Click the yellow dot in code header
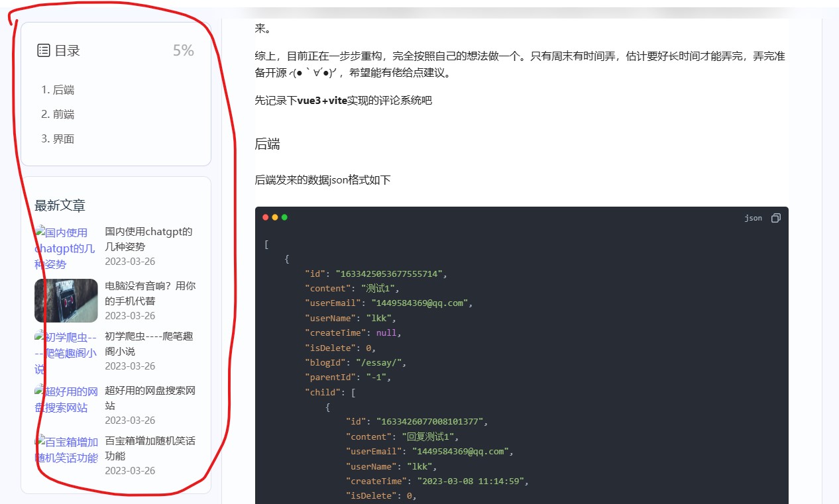The width and height of the screenshot is (839, 504). (x=274, y=217)
